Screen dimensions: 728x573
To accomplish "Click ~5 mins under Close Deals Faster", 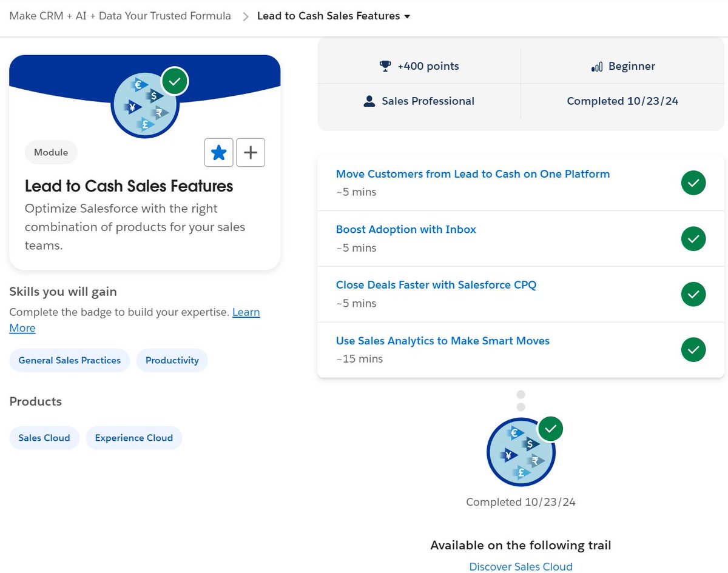I will [356, 303].
